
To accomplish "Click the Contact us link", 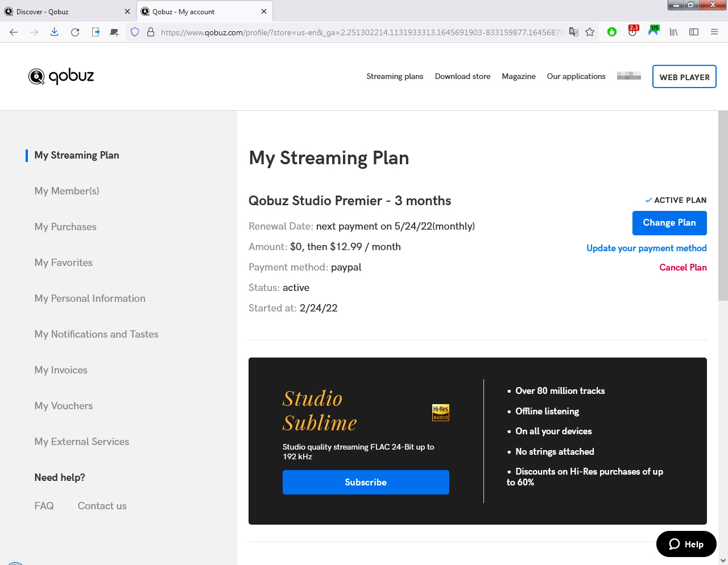I will pyautogui.click(x=102, y=506).
